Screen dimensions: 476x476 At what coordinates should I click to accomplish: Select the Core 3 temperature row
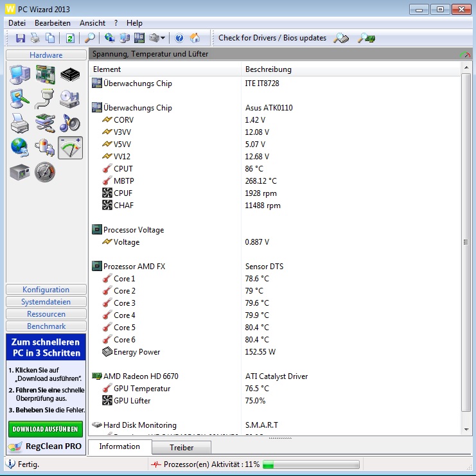tap(275, 303)
